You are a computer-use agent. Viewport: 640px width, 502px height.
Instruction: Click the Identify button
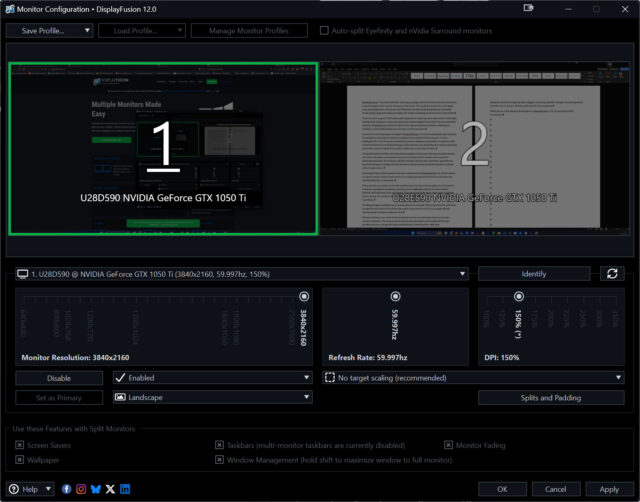click(534, 274)
